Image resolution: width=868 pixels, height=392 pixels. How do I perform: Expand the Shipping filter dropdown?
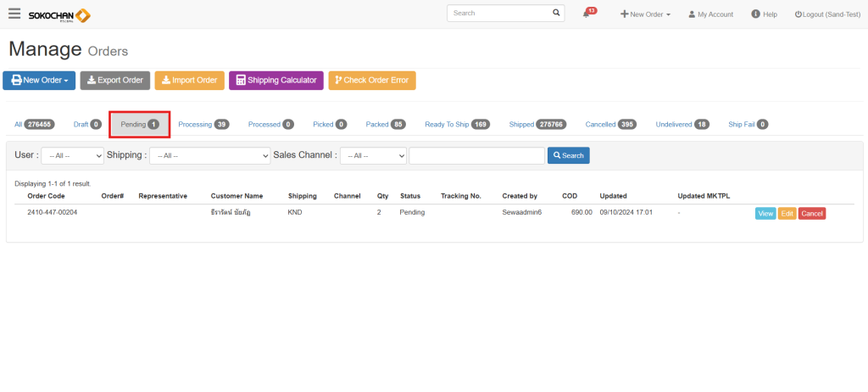click(x=209, y=155)
